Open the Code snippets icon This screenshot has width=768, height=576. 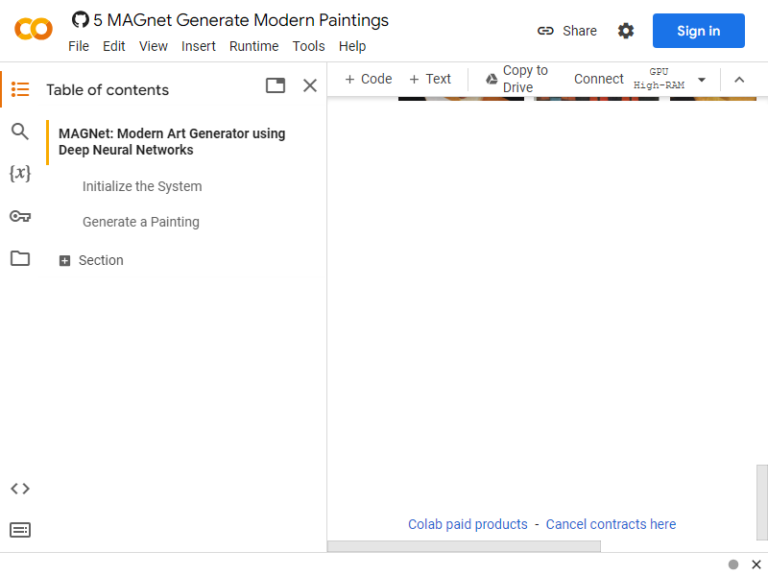[x=20, y=488]
